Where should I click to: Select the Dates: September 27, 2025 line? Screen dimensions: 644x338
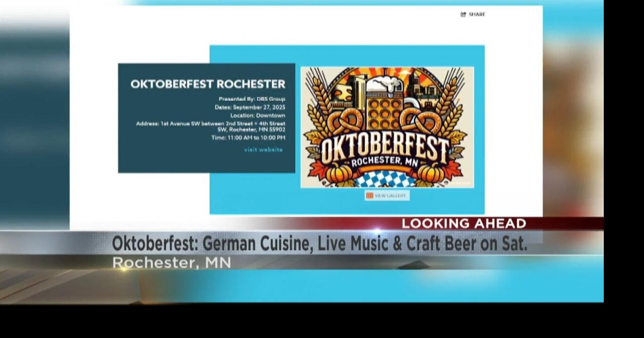click(x=250, y=107)
